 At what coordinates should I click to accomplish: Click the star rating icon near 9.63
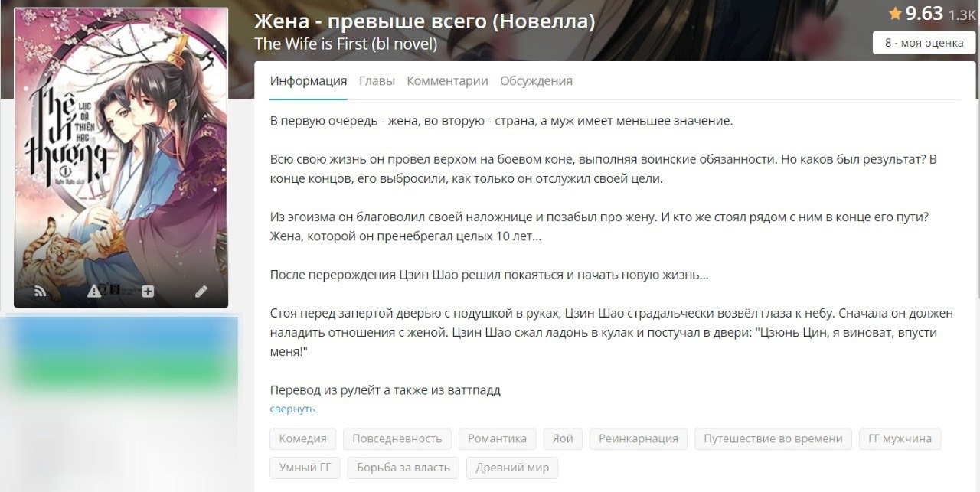coord(895,13)
